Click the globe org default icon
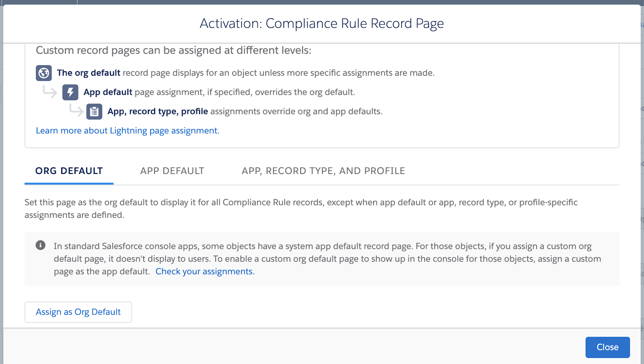 click(43, 73)
